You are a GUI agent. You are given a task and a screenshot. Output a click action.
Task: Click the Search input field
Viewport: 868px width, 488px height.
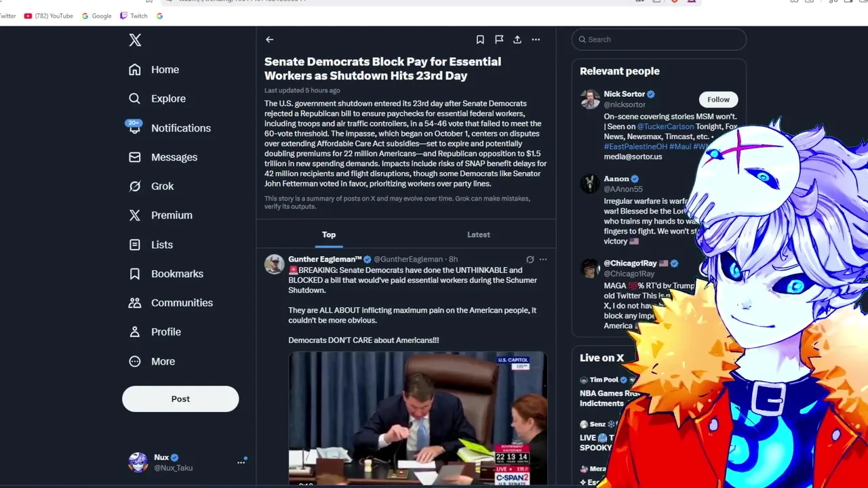tap(658, 39)
